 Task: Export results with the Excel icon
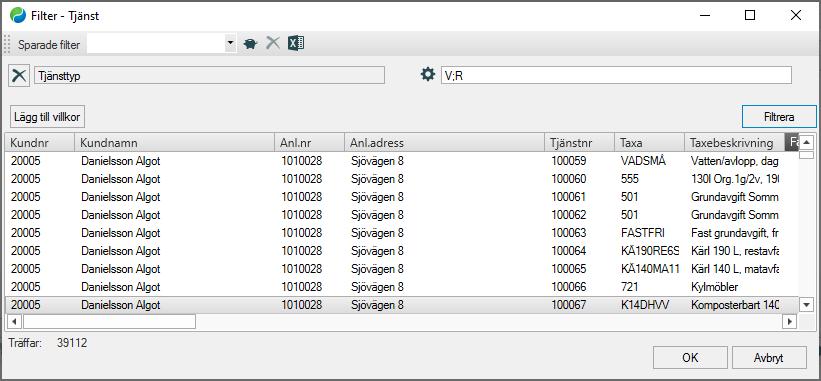pyautogui.click(x=296, y=43)
